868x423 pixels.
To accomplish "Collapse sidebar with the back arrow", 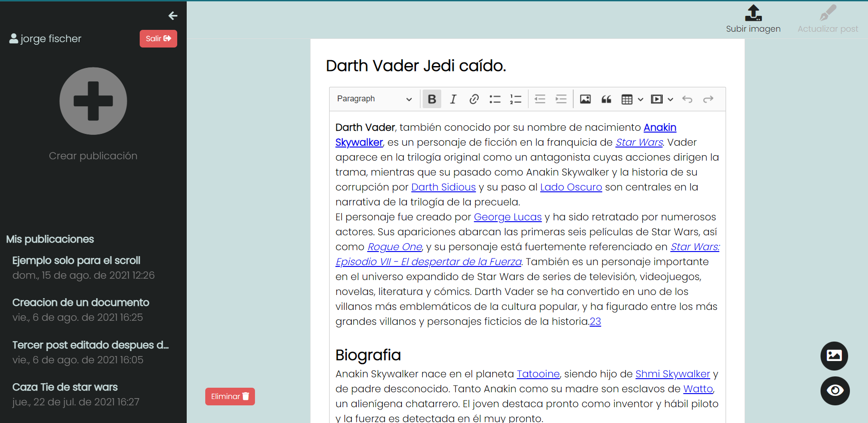I will click(173, 16).
